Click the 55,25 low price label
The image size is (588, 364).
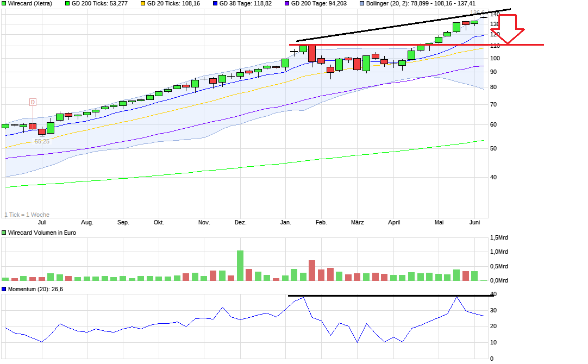42,141
